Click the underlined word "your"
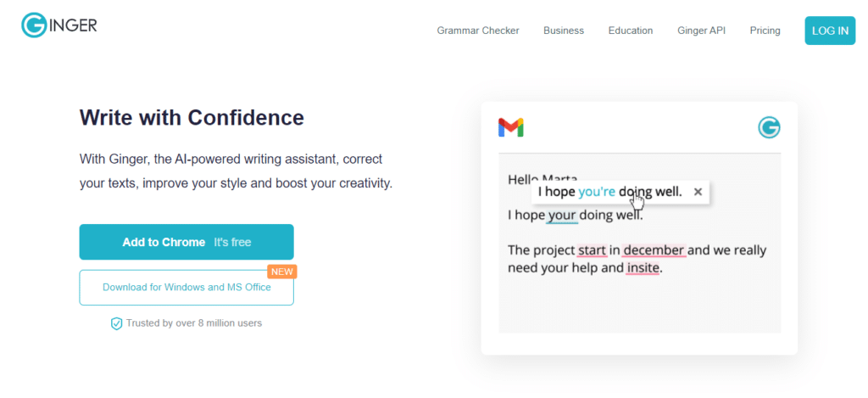Viewport: 868px width, 398px height. (562, 215)
